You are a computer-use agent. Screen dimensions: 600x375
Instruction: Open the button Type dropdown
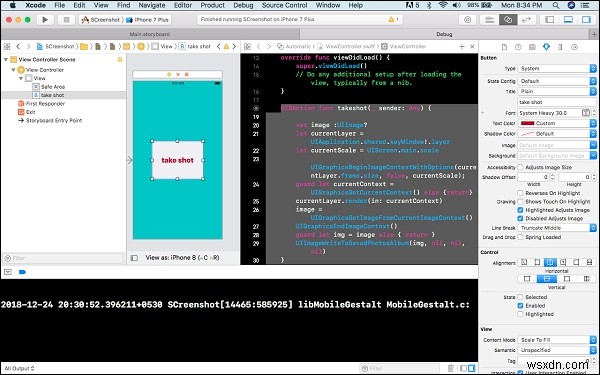(557, 68)
